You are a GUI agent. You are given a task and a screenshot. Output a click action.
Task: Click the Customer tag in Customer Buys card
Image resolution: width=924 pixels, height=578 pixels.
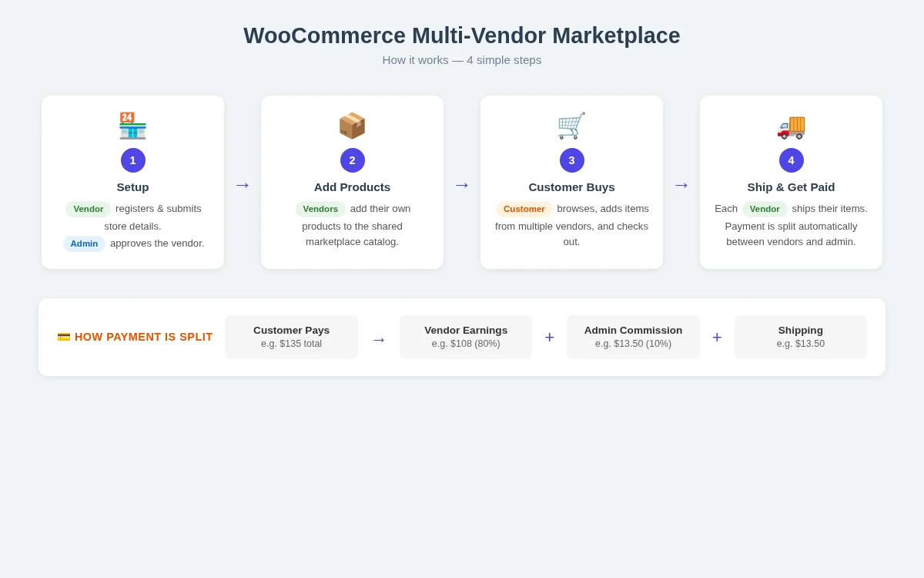tap(524, 209)
